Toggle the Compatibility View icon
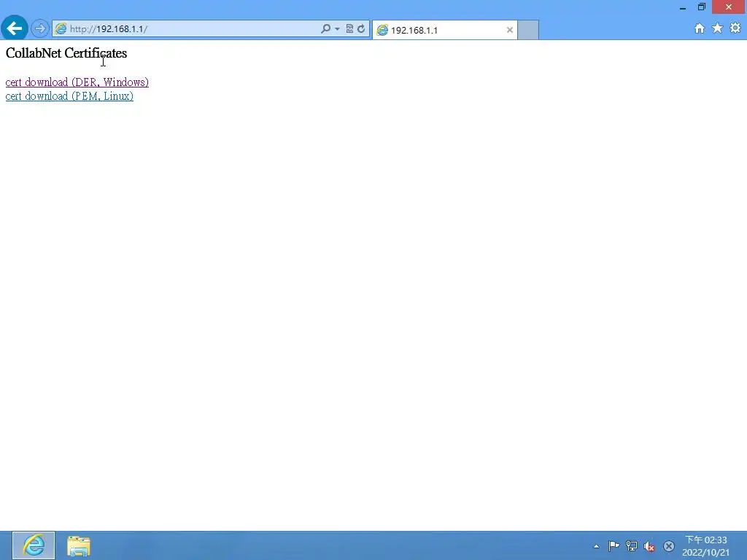 [x=349, y=28]
